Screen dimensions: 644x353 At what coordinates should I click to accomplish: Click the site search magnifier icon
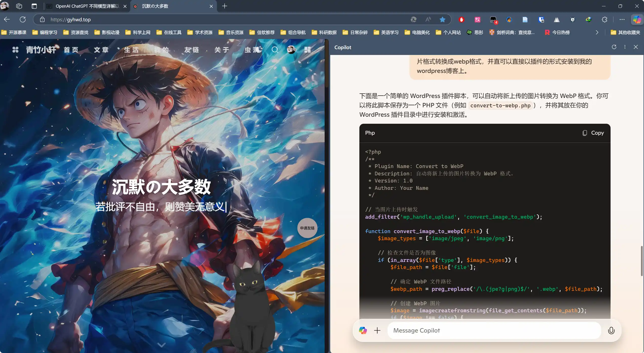point(275,50)
